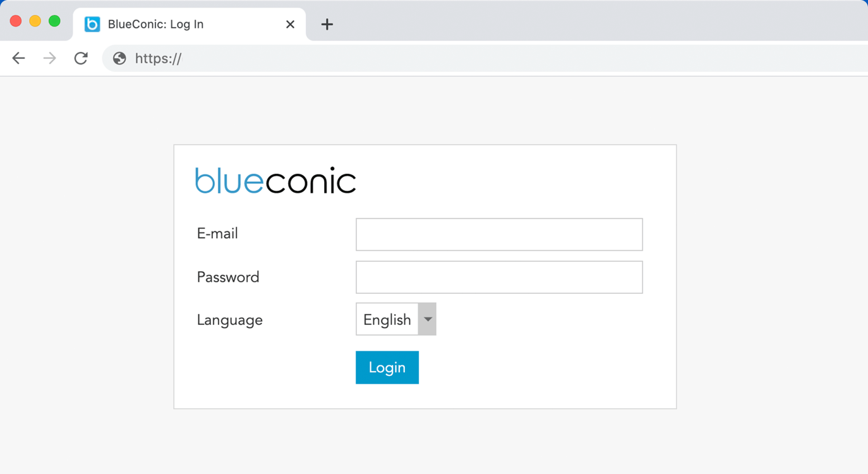Open the Language dropdown showing English
This screenshot has height=474, width=868.
coord(396,319)
